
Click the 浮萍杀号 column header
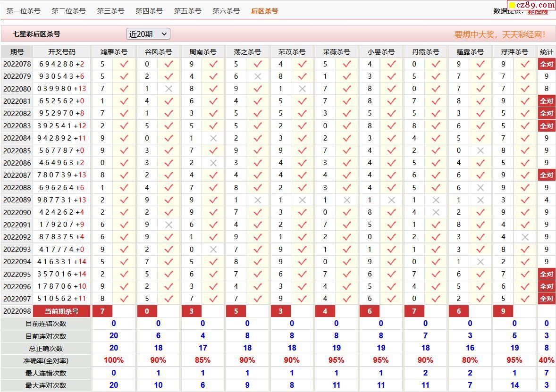point(514,52)
